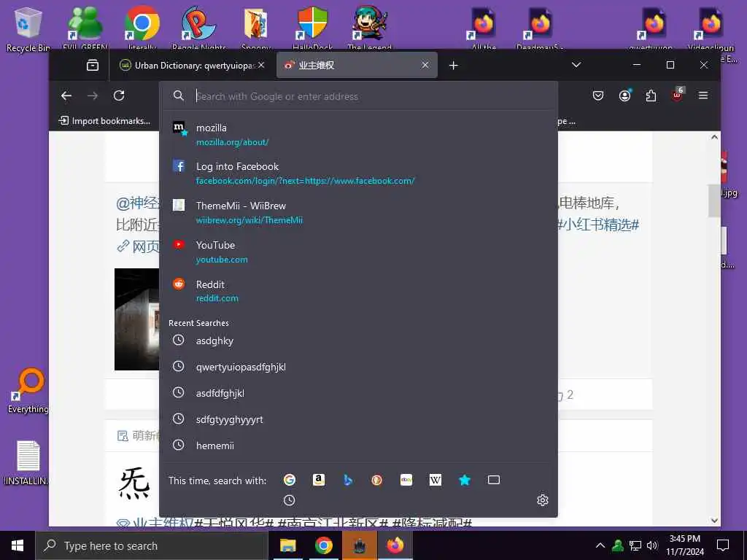Open a new tab with plus button

point(454,65)
